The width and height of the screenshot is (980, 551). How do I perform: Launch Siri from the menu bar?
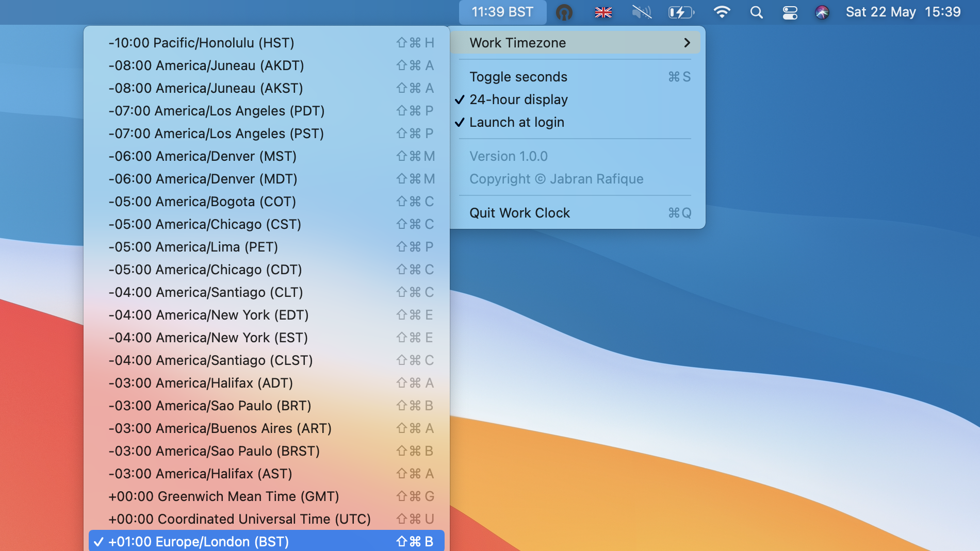822,12
